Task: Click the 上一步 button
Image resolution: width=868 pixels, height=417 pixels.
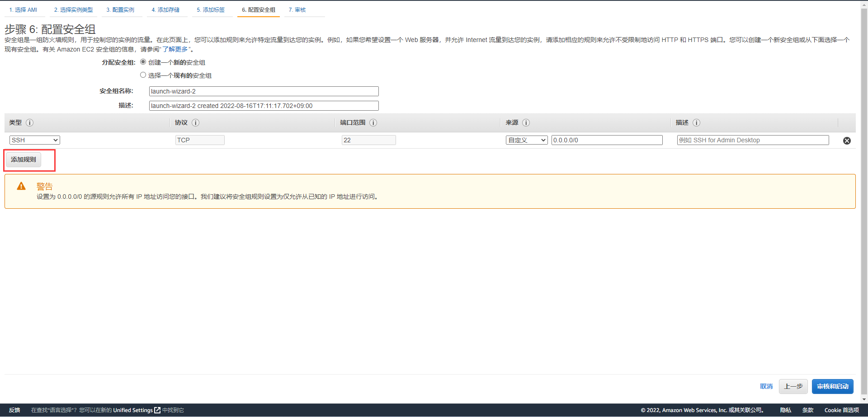Action: pos(793,386)
